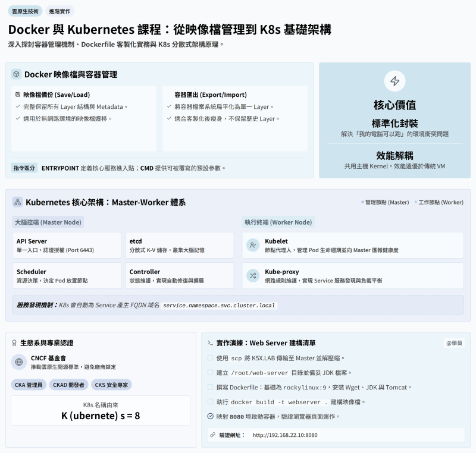Click the award ribbon icon beside 生態系與專業認證
The height and width of the screenshot is (453, 476).
pos(14,343)
